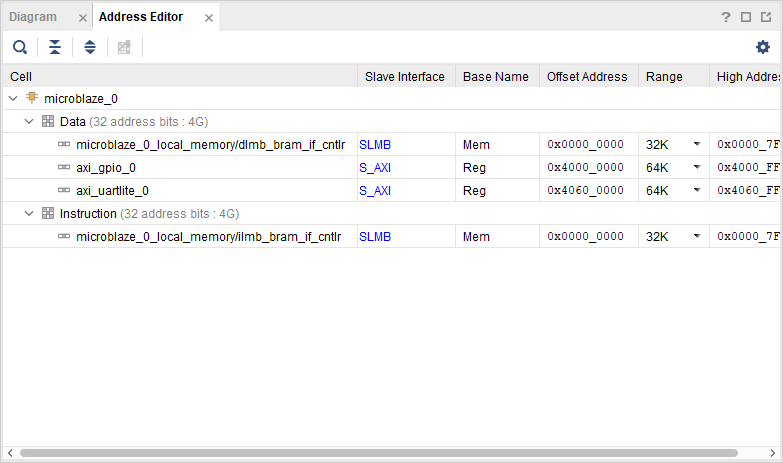Screen dimensions: 783x463
Task: Select the Address Editor tab
Action: tap(141, 17)
